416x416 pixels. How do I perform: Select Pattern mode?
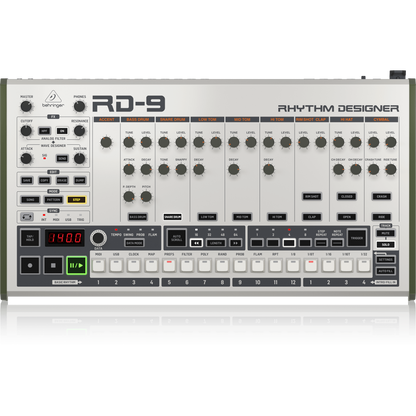[53, 200]
